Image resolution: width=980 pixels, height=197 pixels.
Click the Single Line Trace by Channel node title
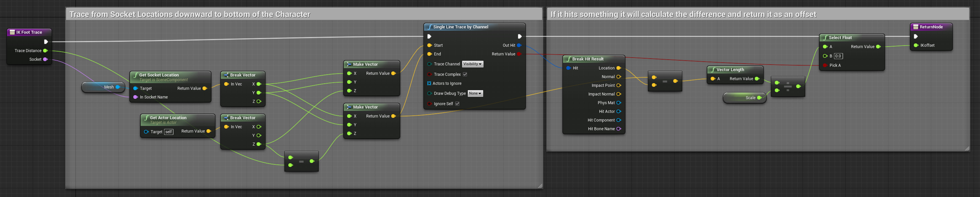(460, 27)
